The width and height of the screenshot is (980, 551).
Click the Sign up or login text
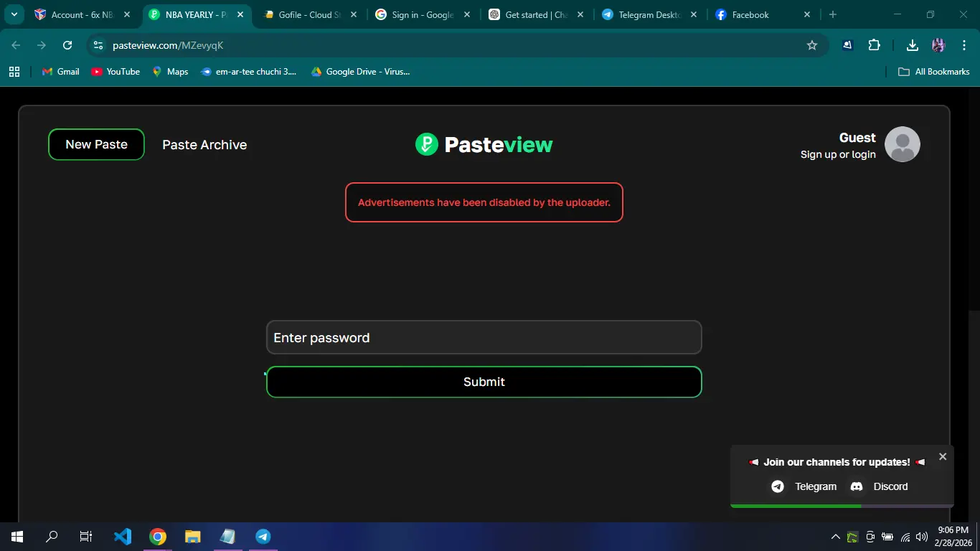838,154
